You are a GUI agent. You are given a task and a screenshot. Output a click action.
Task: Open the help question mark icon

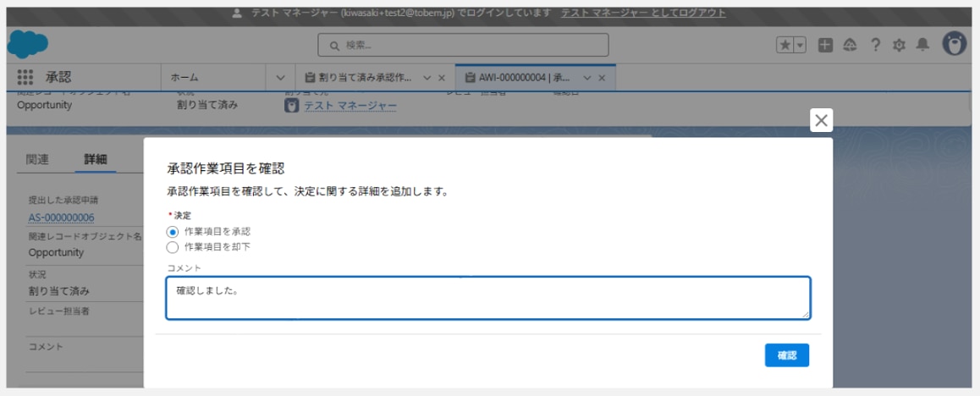(875, 45)
